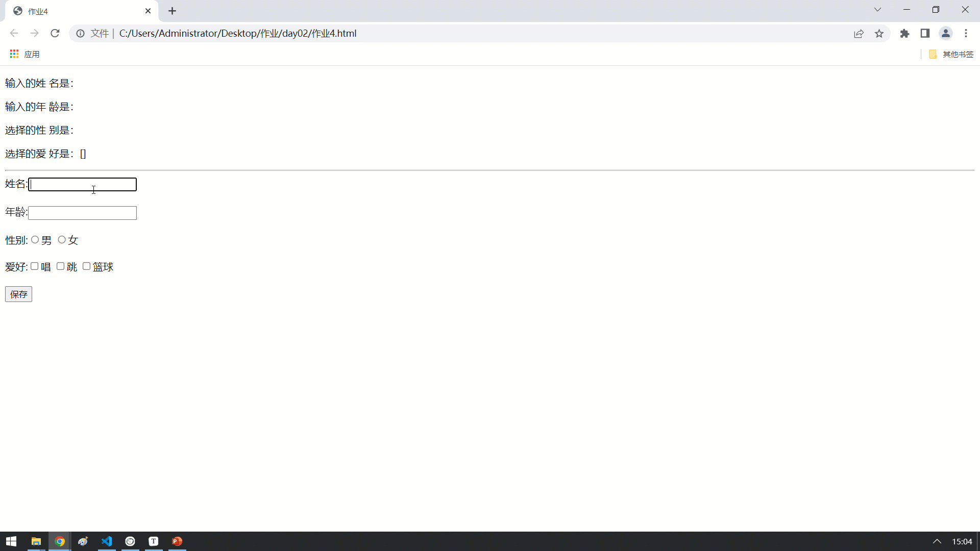Open the user profile avatar
Viewport: 980px width, 551px height.
(x=945, y=33)
